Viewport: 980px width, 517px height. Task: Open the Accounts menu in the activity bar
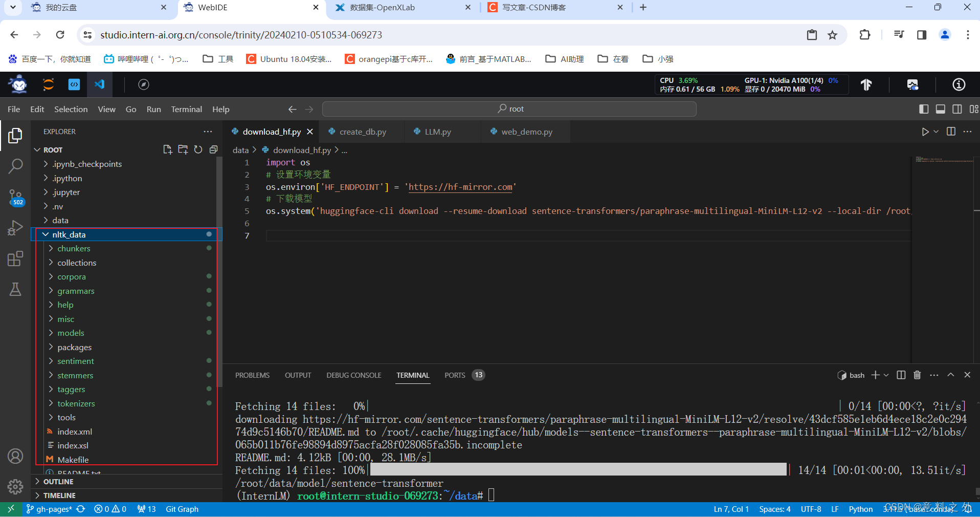15,456
